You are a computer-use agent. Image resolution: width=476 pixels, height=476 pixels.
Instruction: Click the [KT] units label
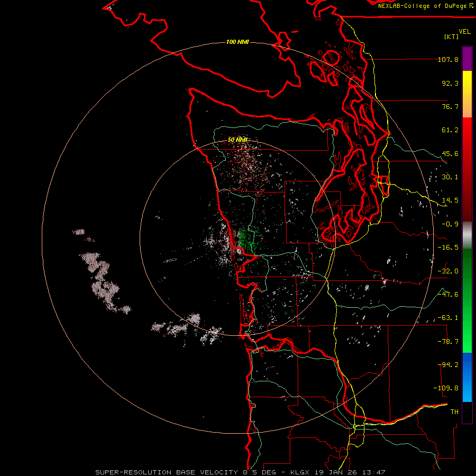click(x=452, y=36)
